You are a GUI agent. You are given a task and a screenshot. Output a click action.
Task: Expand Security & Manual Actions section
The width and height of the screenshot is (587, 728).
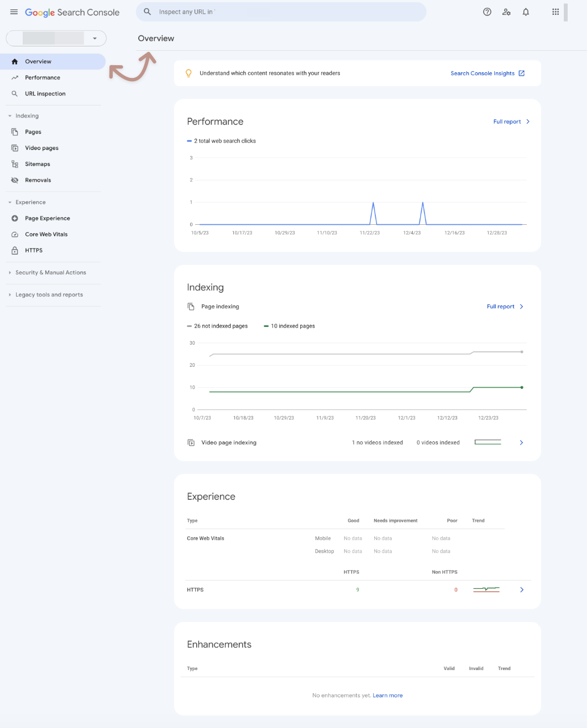pos(47,272)
